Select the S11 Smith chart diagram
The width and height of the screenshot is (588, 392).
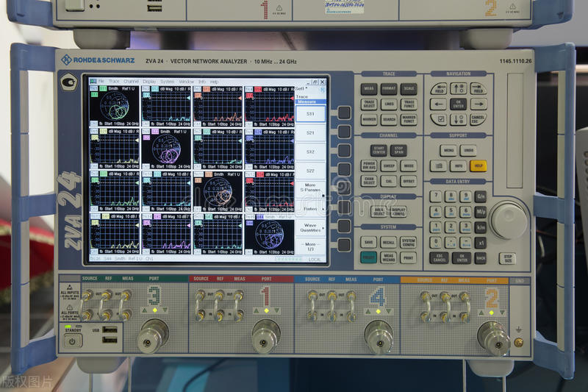click(x=115, y=106)
